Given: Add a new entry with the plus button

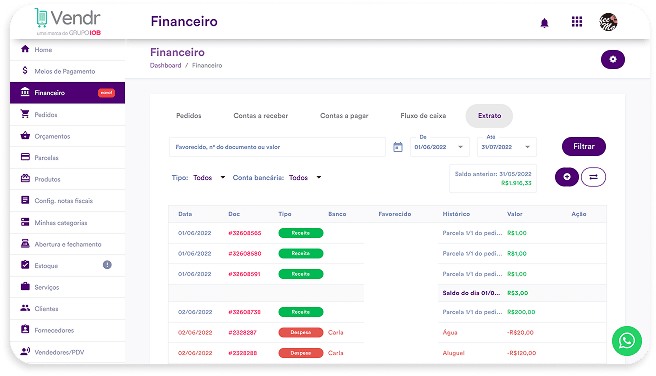Looking at the screenshot, I should pyautogui.click(x=566, y=177).
